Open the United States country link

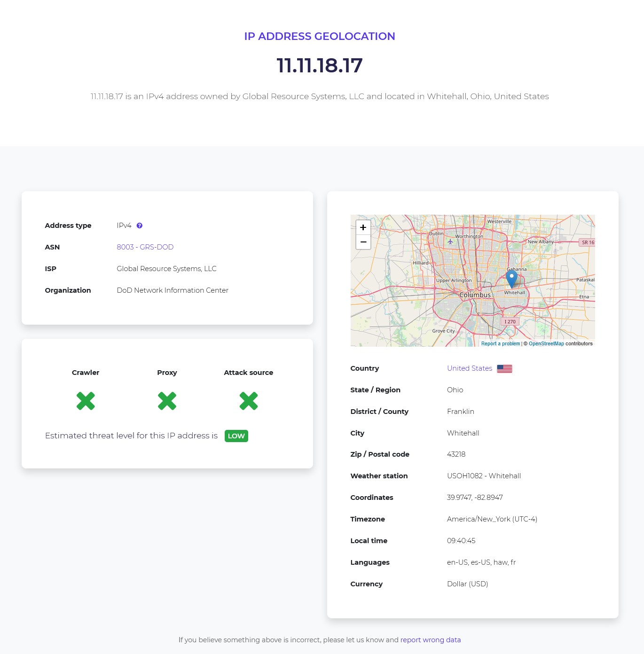(x=470, y=368)
